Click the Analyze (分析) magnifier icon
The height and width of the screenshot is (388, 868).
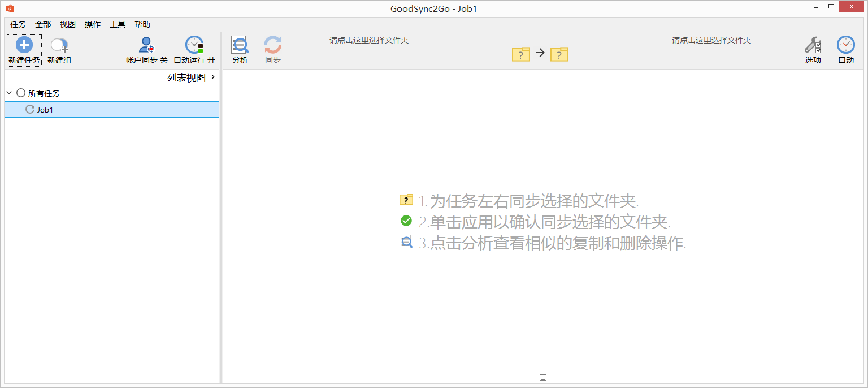(240, 45)
